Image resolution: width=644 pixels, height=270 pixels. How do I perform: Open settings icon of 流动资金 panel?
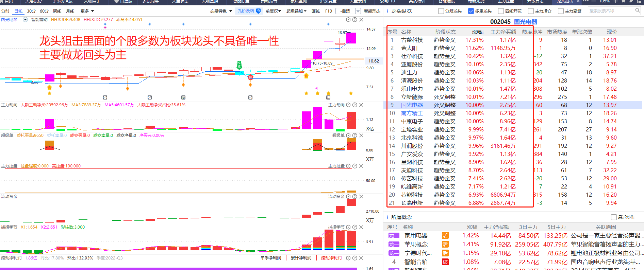click(x=348, y=197)
